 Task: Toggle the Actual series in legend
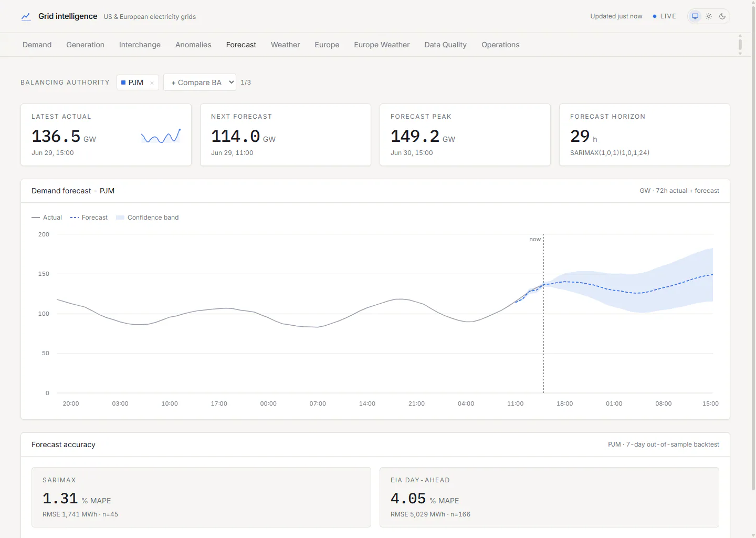tap(47, 218)
